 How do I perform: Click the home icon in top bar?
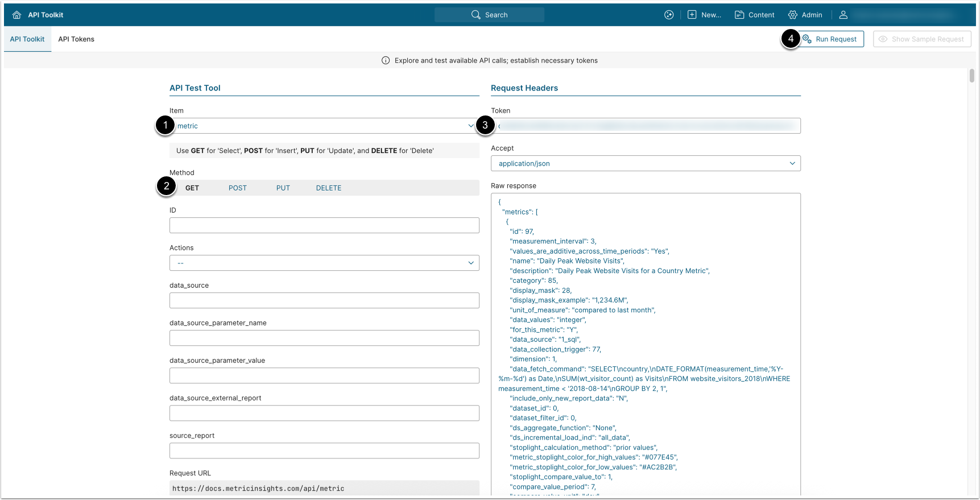16,15
